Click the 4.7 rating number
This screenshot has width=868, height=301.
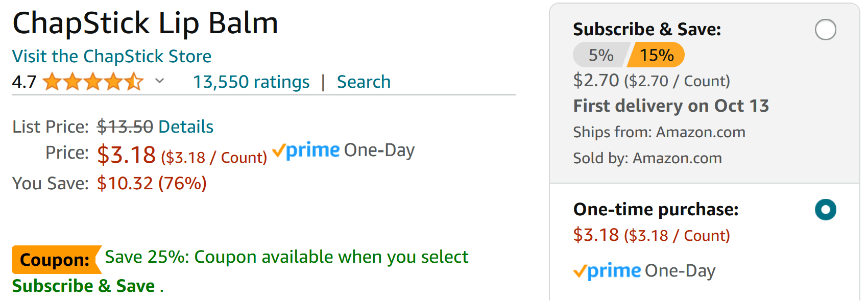pyautogui.click(x=24, y=82)
